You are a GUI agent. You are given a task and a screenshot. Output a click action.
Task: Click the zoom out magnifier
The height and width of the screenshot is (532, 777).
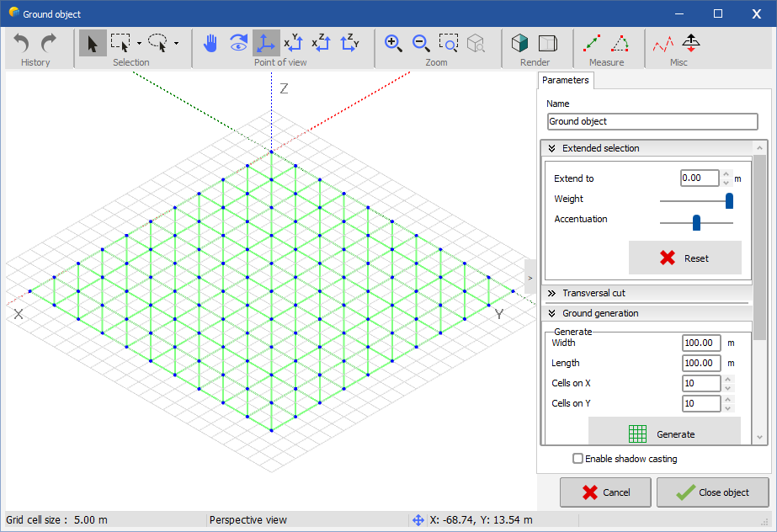point(421,43)
